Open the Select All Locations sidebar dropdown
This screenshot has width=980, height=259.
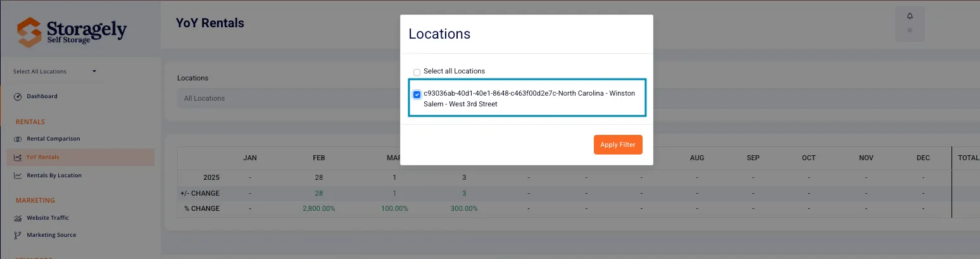[x=54, y=72]
